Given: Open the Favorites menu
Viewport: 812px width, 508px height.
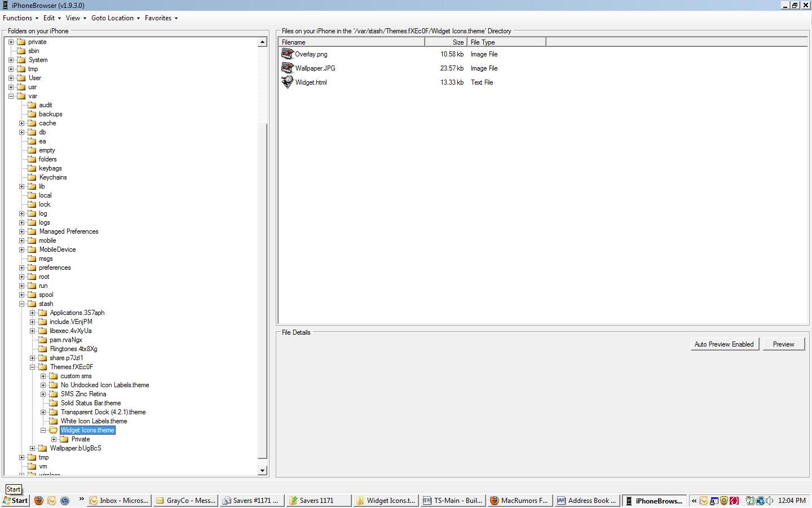Looking at the screenshot, I should tap(161, 18).
